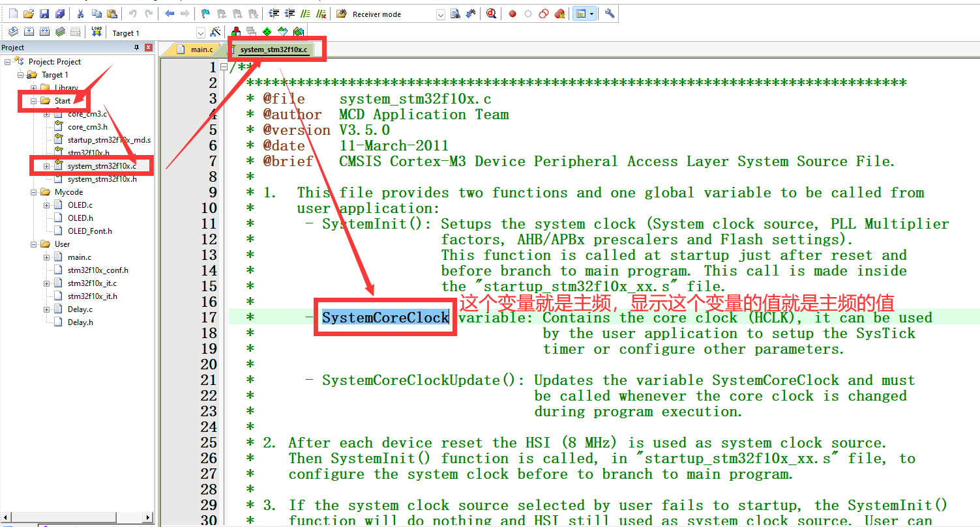The image size is (980, 527).
Task: Click the Receiver mode find input field
Action: tap(392, 14)
